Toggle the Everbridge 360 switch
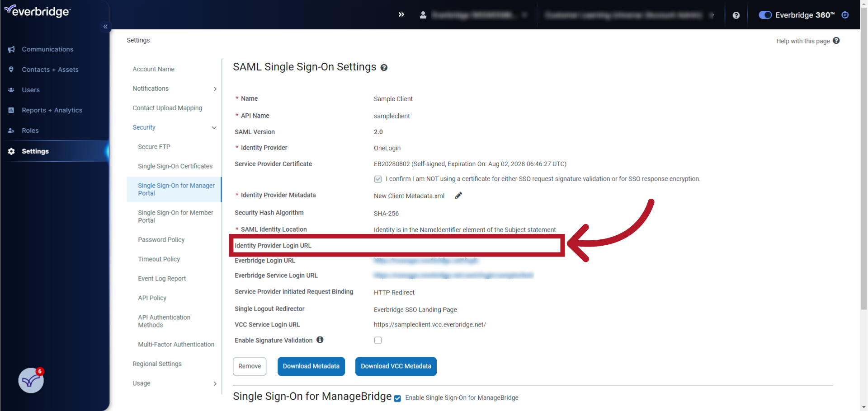The width and height of the screenshot is (868, 411). pyautogui.click(x=765, y=15)
